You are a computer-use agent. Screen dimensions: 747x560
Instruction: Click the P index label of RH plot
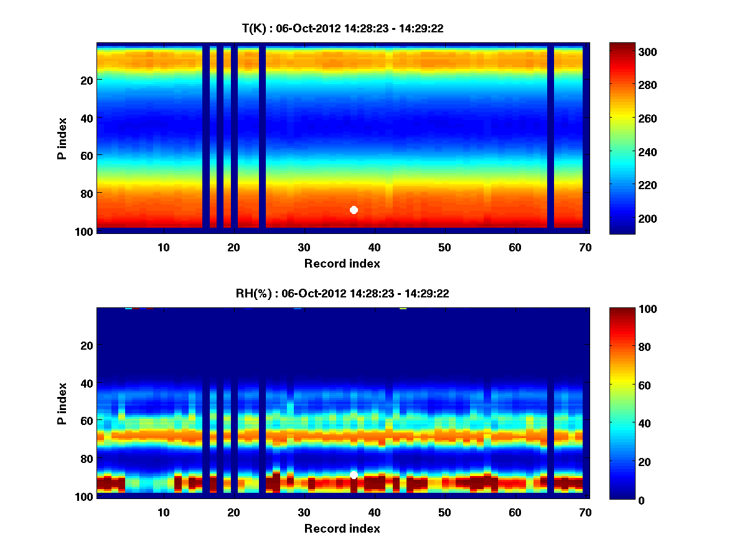point(62,403)
